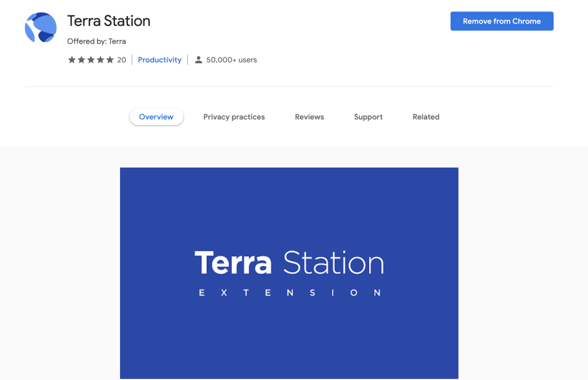This screenshot has width=588, height=380.
Task: Click the third rating star
Action: pos(91,60)
